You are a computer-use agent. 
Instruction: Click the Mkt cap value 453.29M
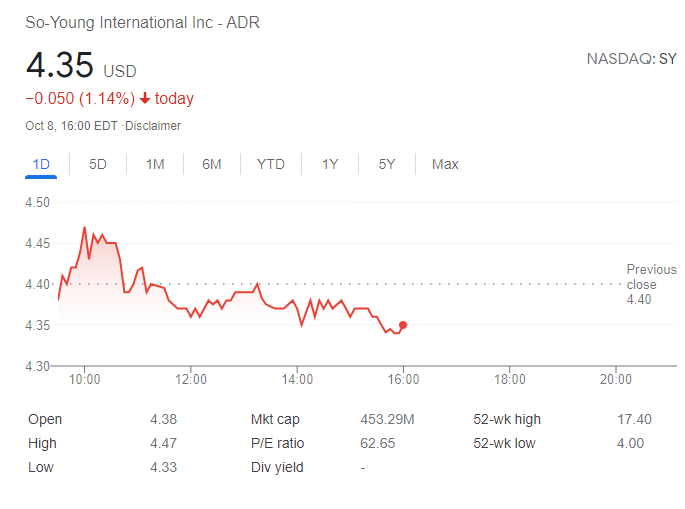coord(387,419)
